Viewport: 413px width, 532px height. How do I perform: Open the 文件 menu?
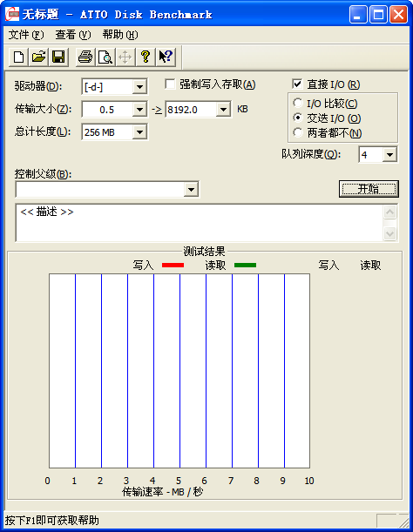[26, 35]
